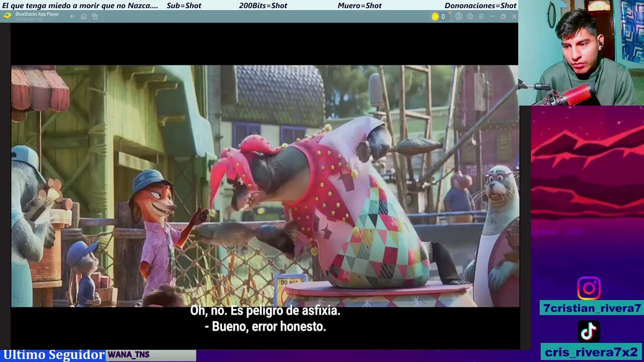The height and width of the screenshot is (362, 644).
Task: Click the 7cristian_rivera7 Instagram handle
Action: (592, 308)
